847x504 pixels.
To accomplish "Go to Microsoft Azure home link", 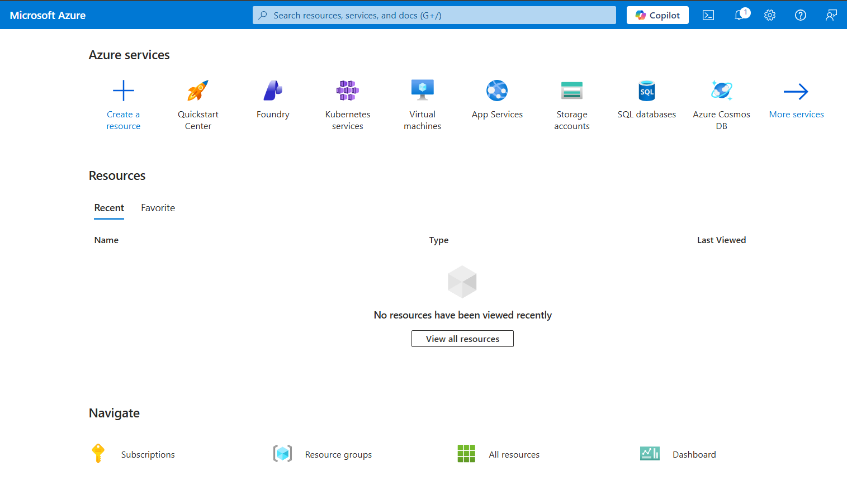I will tap(48, 15).
